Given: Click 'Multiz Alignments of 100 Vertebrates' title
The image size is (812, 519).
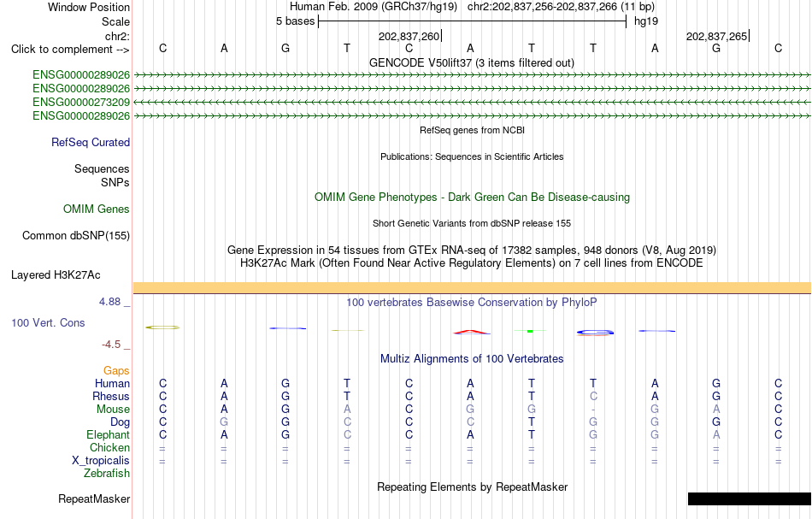Looking at the screenshot, I should point(472,359).
